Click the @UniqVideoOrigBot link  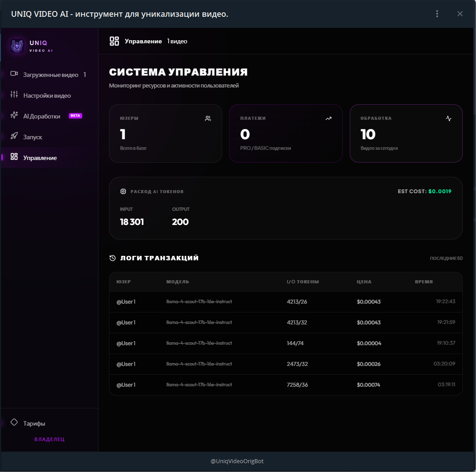click(x=237, y=461)
